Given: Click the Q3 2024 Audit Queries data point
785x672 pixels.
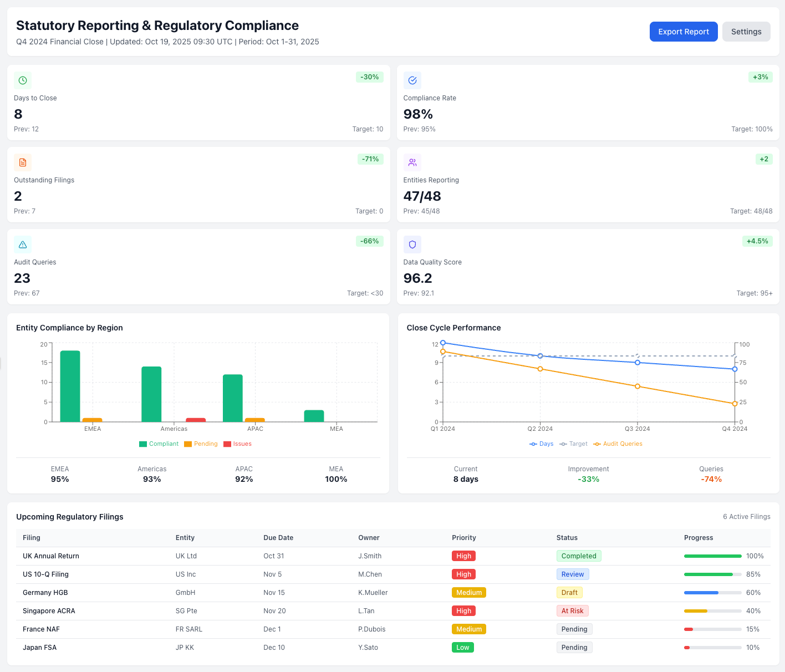Looking at the screenshot, I should point(638,386).
